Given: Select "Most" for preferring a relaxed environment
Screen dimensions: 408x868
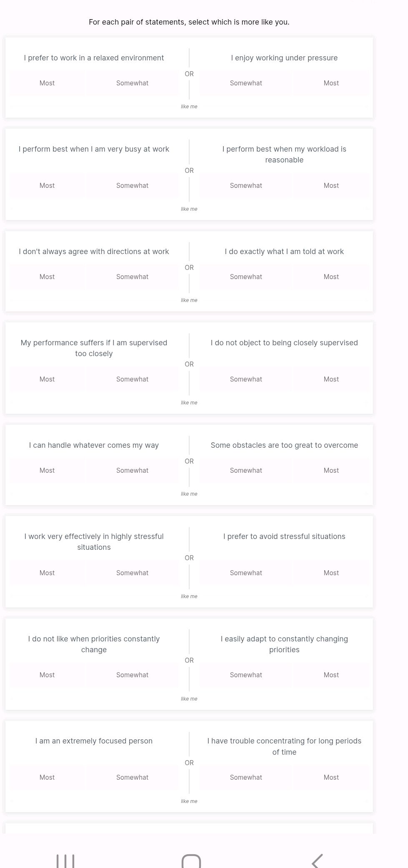Looking at the screenshot, I should (47, 83).
